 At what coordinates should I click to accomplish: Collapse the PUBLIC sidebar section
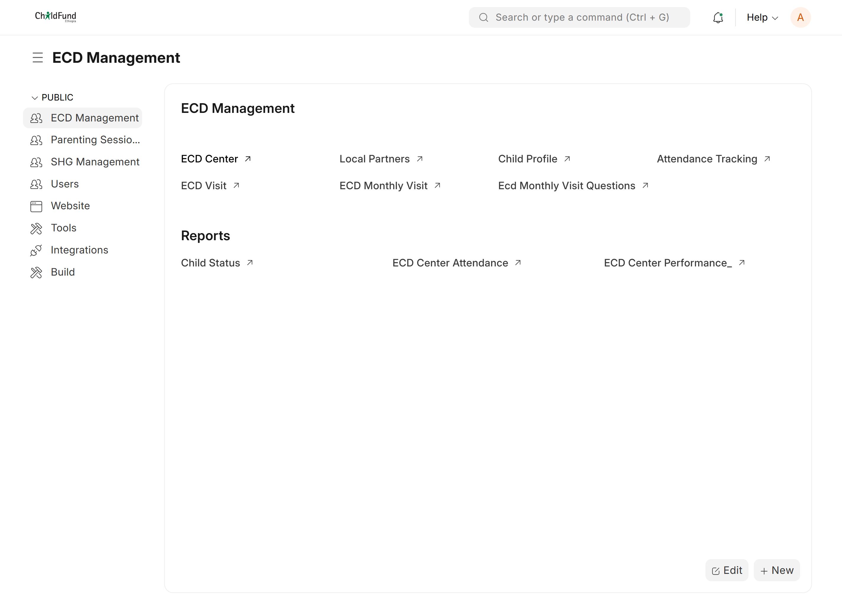(52, 98)
